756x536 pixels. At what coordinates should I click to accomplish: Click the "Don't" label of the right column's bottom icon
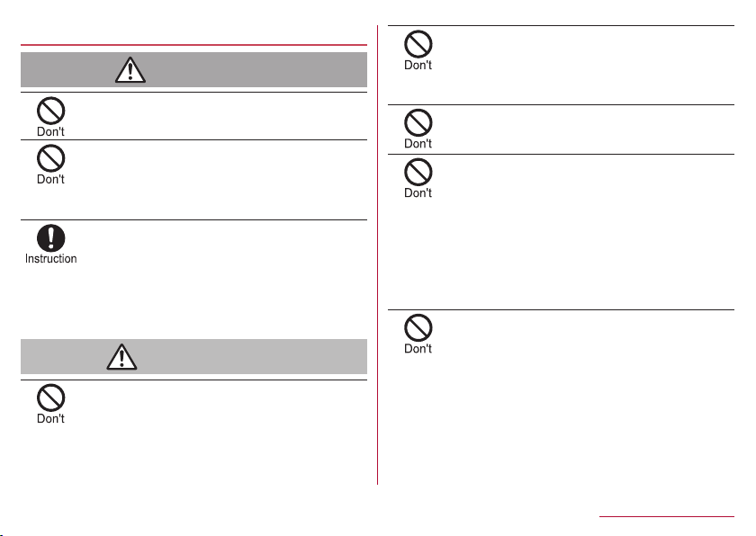pyautogui.click(x=418, y=349)
